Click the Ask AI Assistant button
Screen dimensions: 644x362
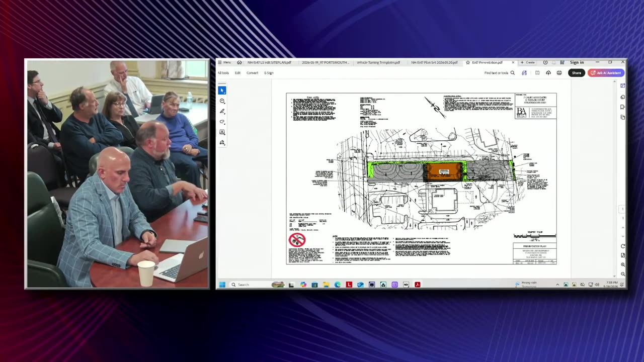click(x=606, y=73)
